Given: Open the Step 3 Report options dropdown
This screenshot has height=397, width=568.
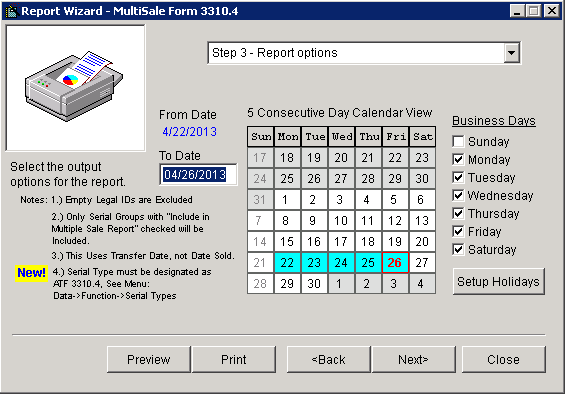Looking at the screenshot, I should [x=364, y=53].
